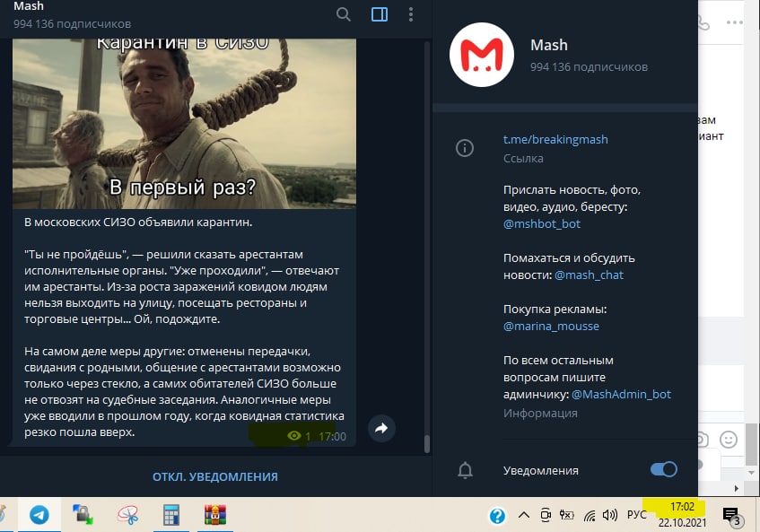Open the meme image 'В первый раз?'
Viewport: 760px width, 532px height.
pos(184,124)
